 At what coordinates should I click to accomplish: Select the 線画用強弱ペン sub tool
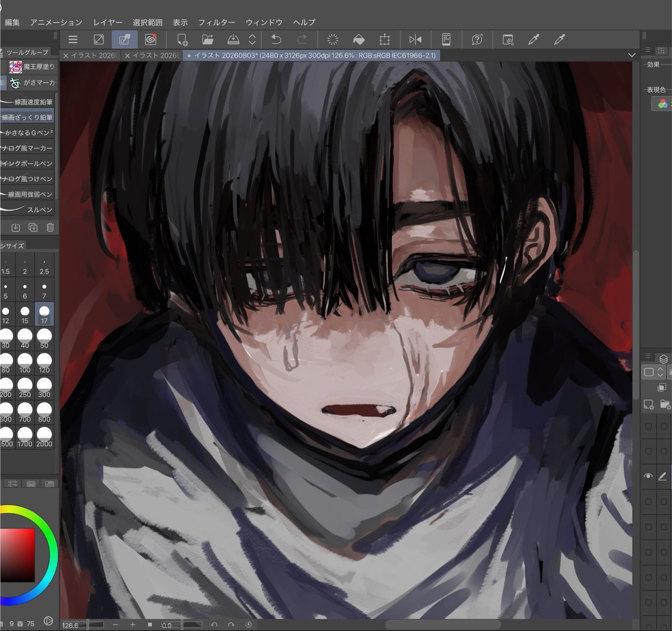click(x=27, y=194)
